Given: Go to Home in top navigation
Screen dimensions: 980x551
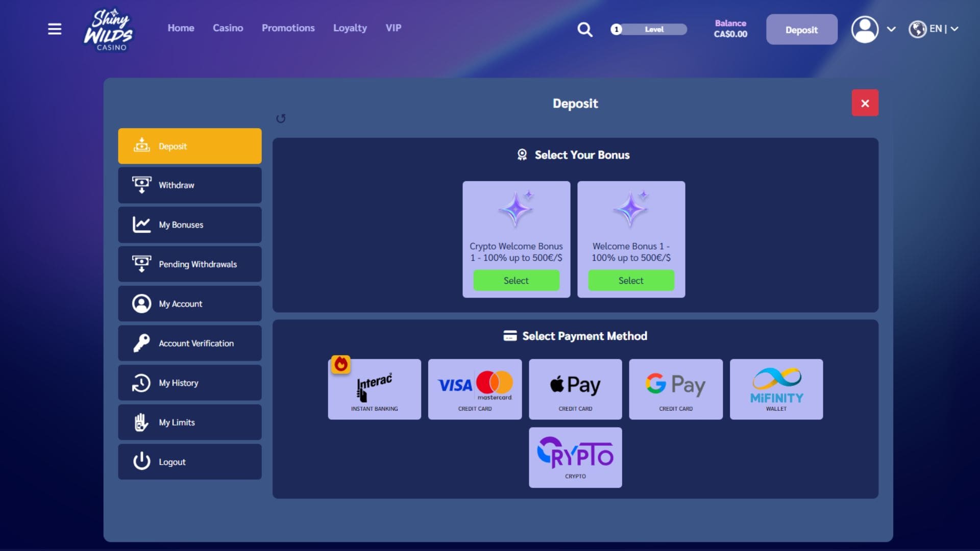Looking at the screenshot, I should point(181,28).
